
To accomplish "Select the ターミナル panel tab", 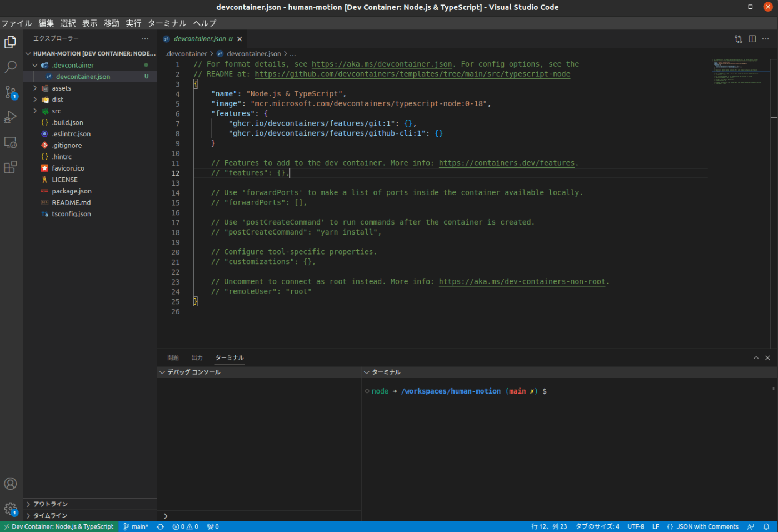I will click(230, 358).
